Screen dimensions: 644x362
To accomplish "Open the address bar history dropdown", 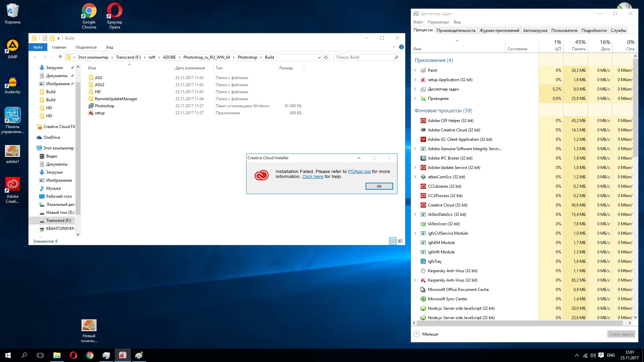I will [319, 57].
